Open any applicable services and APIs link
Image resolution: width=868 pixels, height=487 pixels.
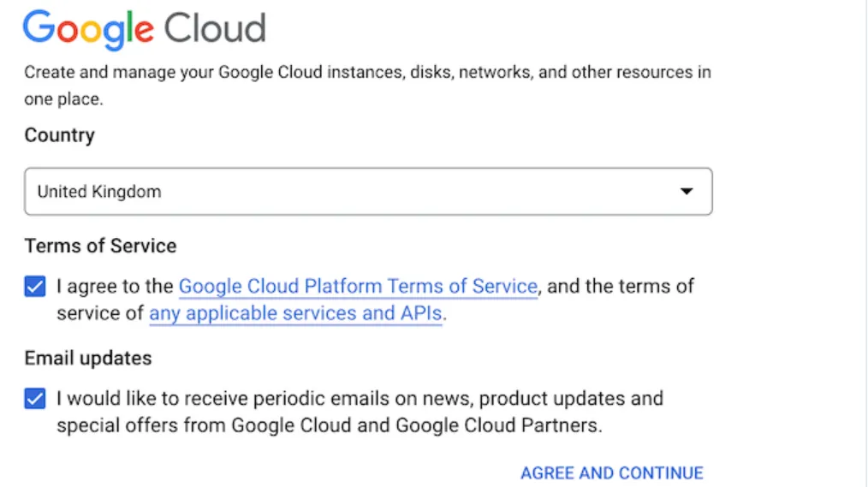pos(295,313)
